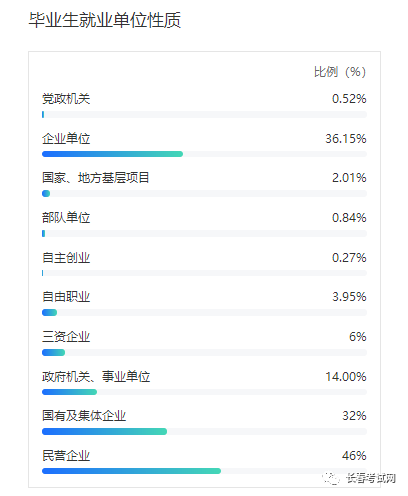Click the 自由职业 progress bar

pyautogui.click(x=204, y=313)
